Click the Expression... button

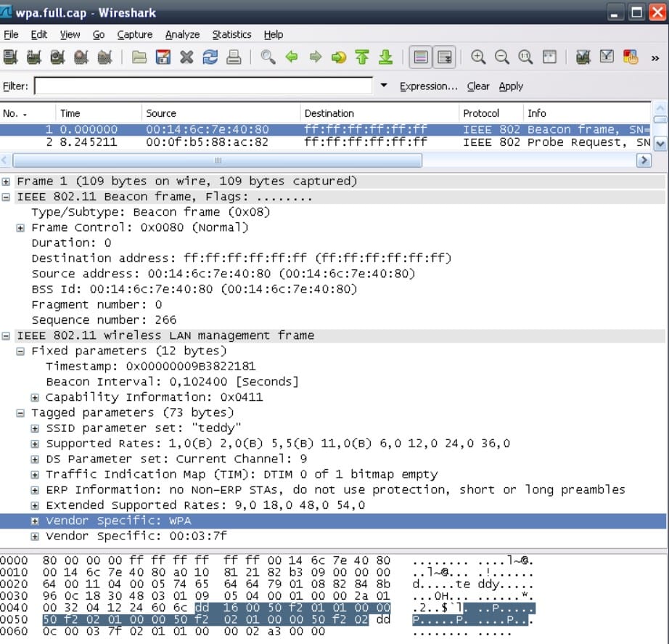pyautogui.click(x=428, y=86)
